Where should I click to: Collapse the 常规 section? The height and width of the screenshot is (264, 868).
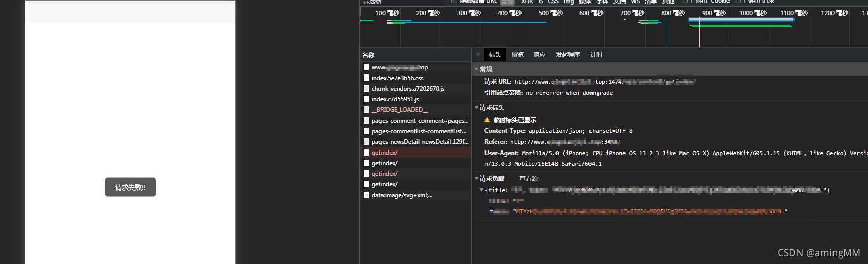pos(476,69)
